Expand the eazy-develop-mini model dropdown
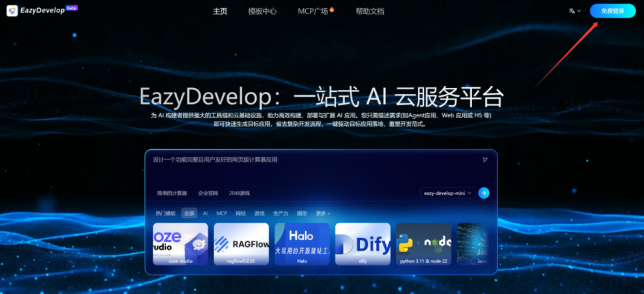 pos(448,193)
